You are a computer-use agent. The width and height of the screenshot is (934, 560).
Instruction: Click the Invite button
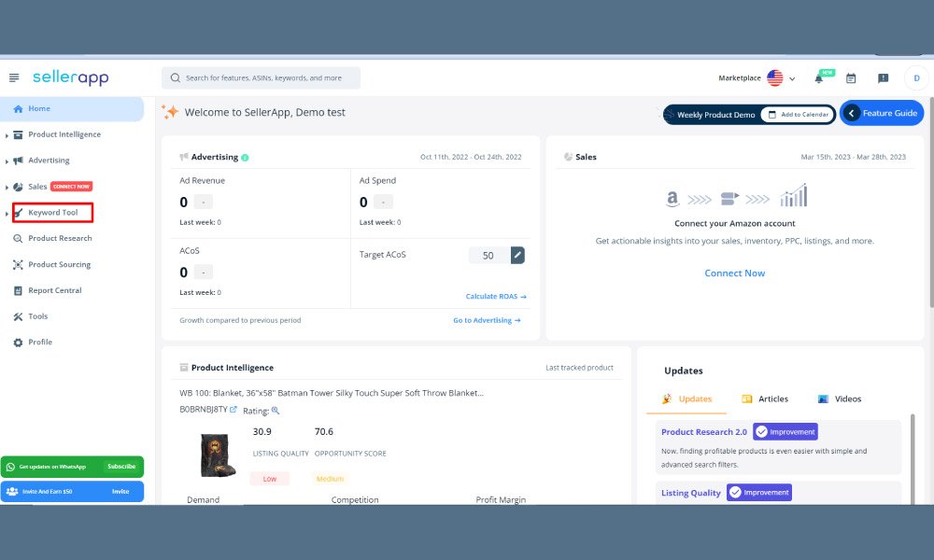(120, 492)
